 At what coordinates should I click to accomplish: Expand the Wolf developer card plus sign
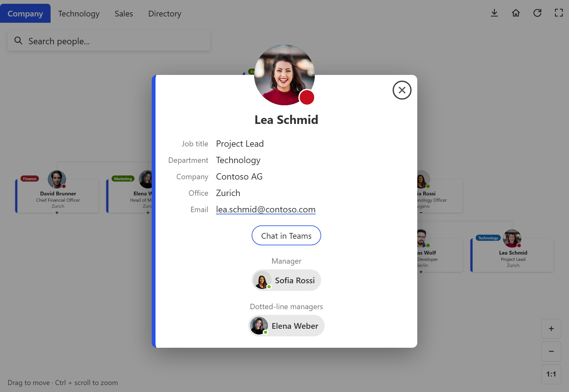click(421, 272)
